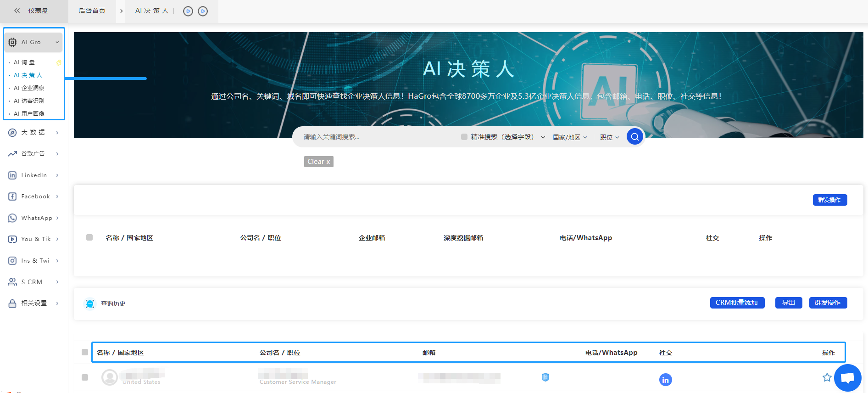Click the CRM批量添加 button
The width and height of the screenshot is (868, 393).
click(x=737, y=303)
